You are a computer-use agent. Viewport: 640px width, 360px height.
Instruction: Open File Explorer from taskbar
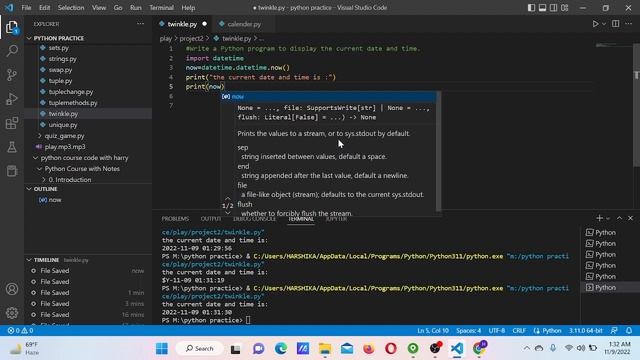pyautogui.click(x=325, y=349)
